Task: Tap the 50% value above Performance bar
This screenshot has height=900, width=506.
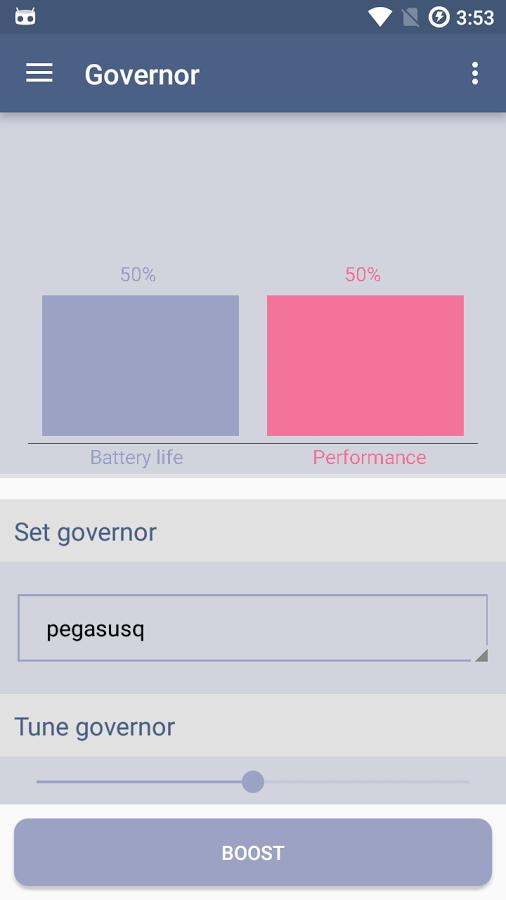Action: click(363, 274)
